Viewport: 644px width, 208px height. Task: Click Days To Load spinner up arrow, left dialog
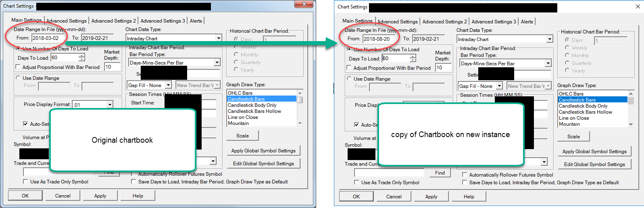tap(82, 56)
